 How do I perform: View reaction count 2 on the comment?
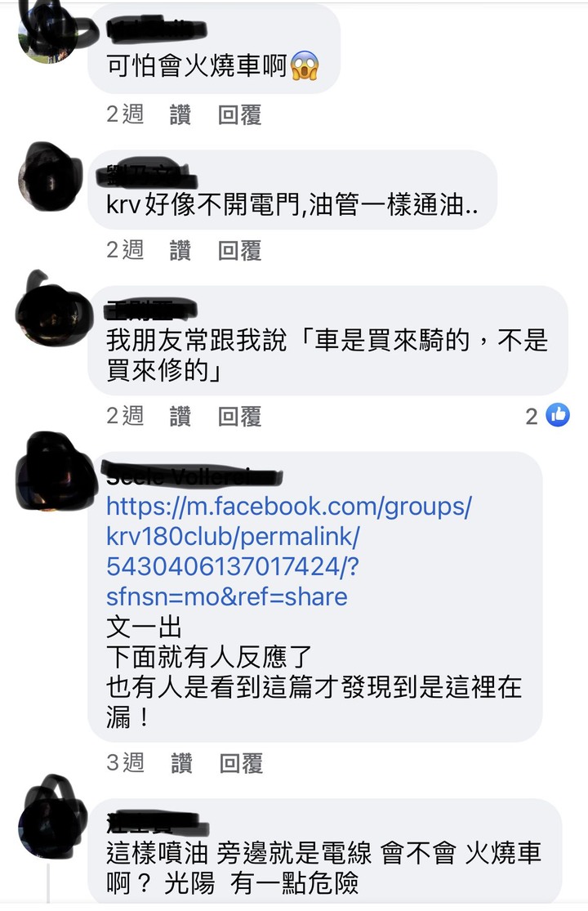click(532, 416)
